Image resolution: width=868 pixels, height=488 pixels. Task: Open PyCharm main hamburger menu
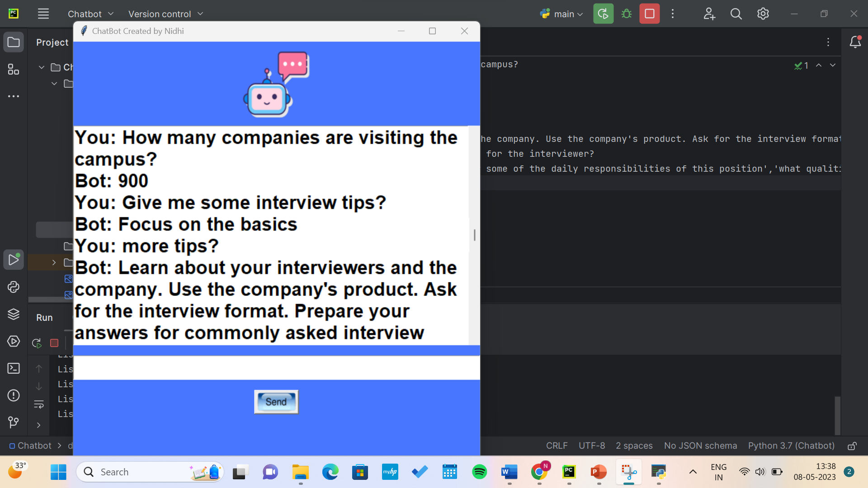click(x=43, y=14)
